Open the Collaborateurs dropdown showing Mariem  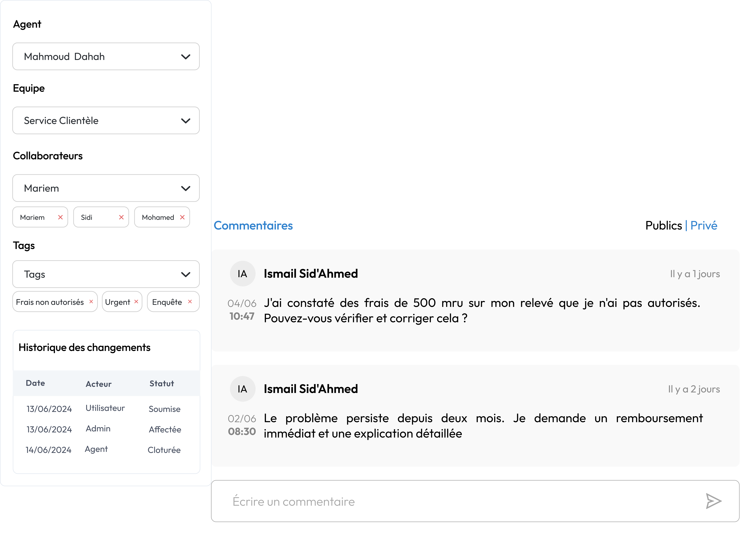click(106, 188)
